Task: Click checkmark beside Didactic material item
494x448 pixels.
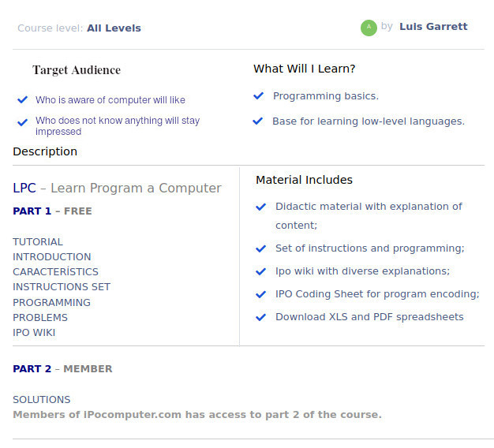Action: coord(261,207)
